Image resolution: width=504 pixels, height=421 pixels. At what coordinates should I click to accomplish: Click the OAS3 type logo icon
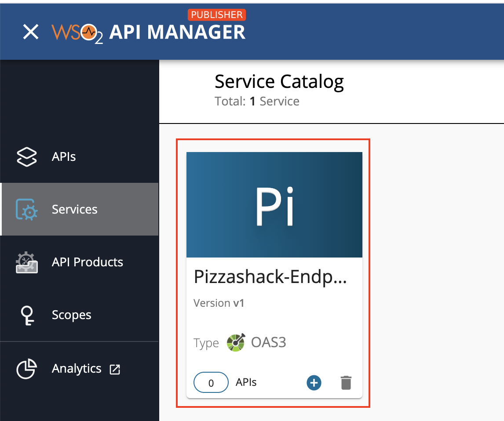pyautogui.click(x=236, y=342)
